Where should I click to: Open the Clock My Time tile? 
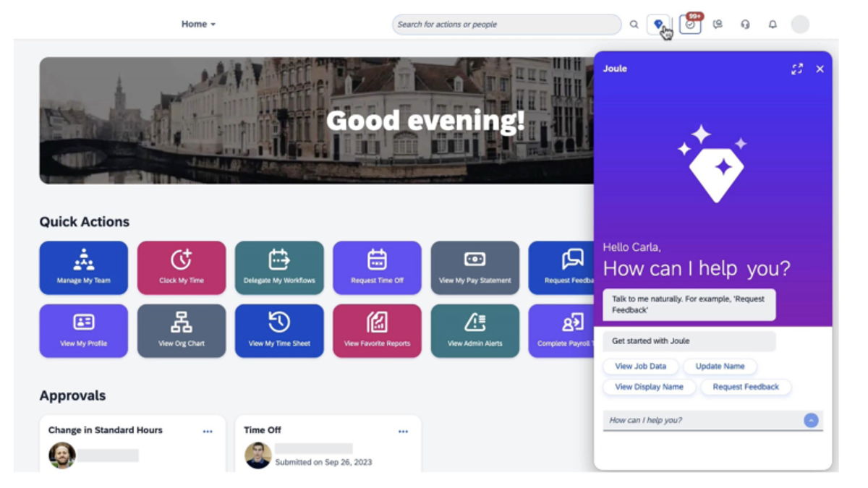pos(182,267)
